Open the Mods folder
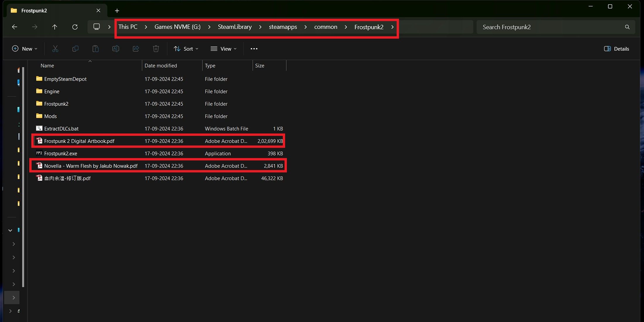 (x=50, y=116)
